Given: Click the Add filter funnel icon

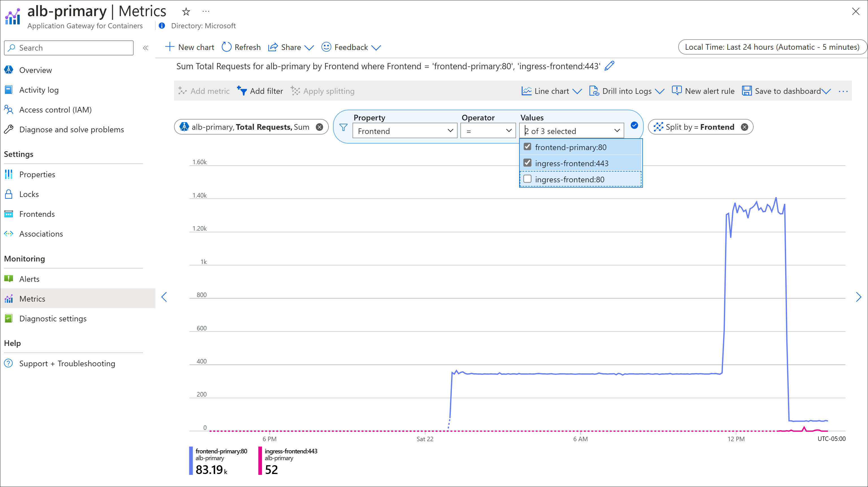Looking at the screenshot, I should coord(243,91).
